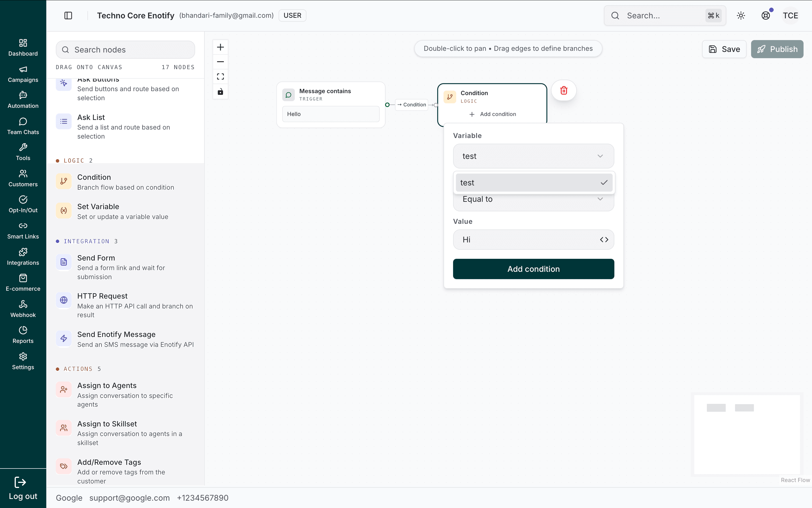Select the HTTP Request node
The image size is (812, 508).
125,305
